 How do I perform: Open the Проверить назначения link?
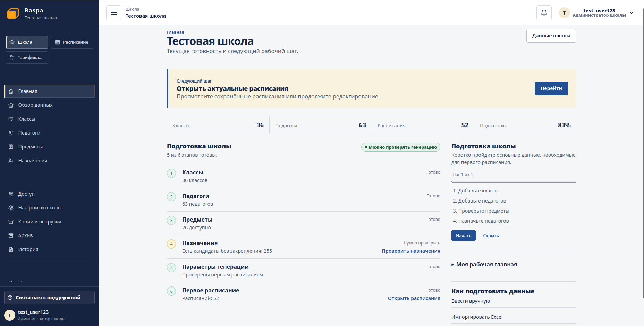pos(411,251)
